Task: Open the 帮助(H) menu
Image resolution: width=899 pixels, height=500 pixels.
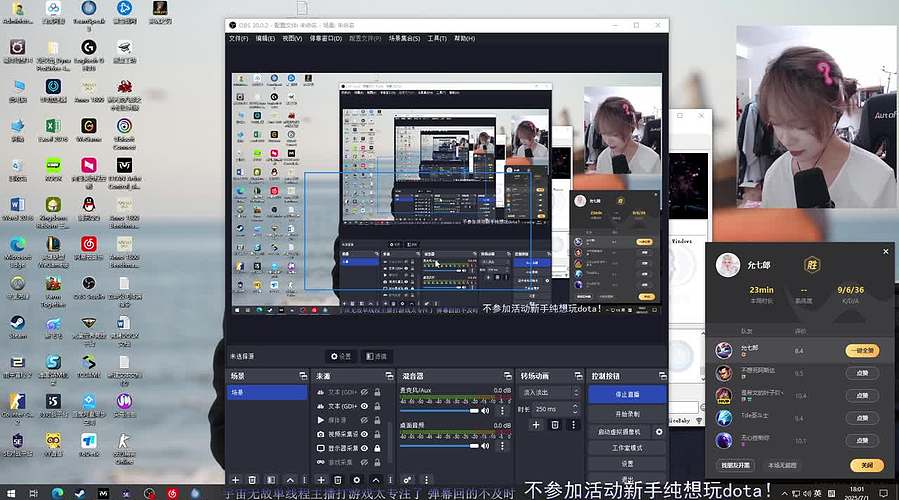Action: pos(464,38)
